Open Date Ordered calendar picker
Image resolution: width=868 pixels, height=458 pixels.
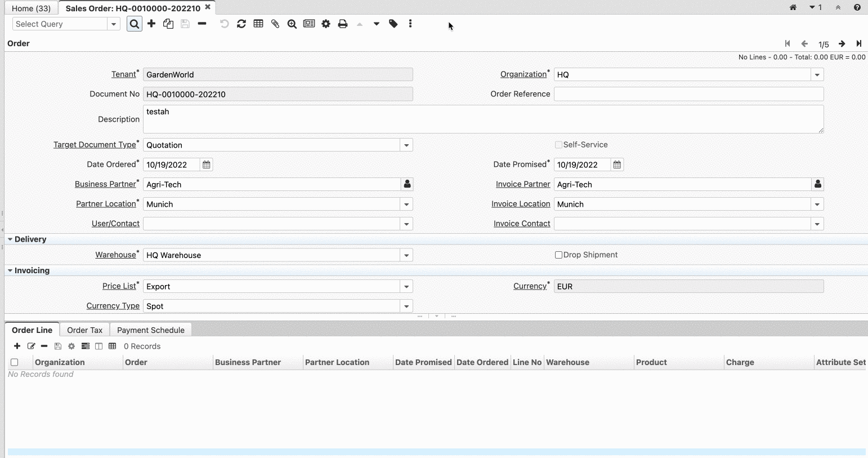[207, 165]
